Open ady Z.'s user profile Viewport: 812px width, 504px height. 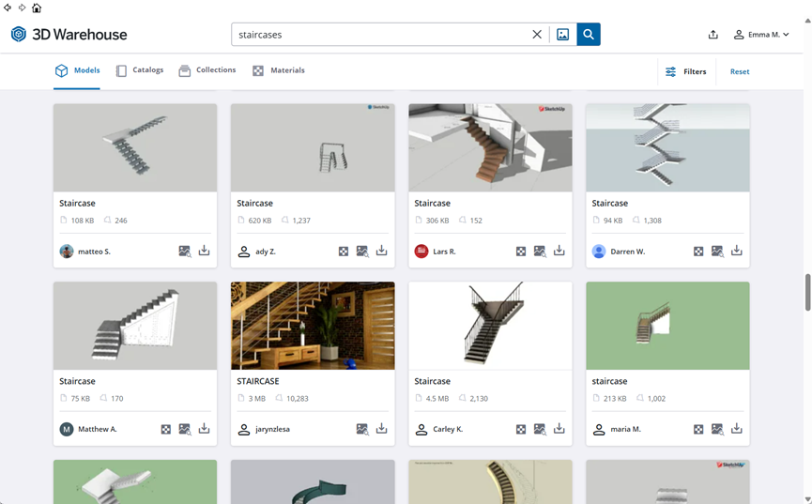pyautogui.click(x=265, y=252)
